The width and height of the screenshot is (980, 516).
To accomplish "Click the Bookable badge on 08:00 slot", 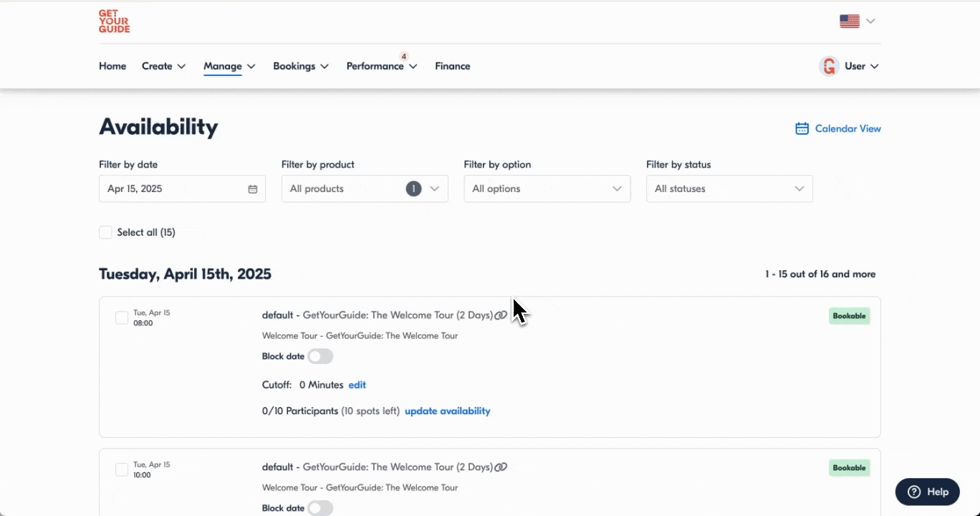I will [x=850, y=316].
